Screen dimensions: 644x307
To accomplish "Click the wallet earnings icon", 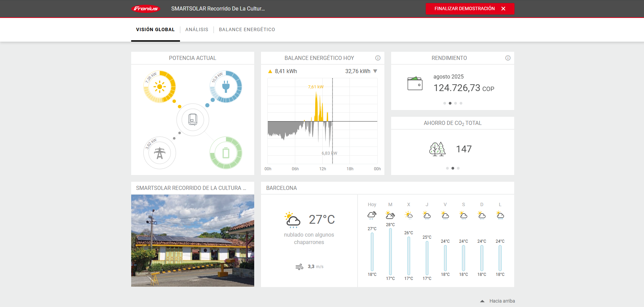I will pyautogui.click(x=415, y=84).
